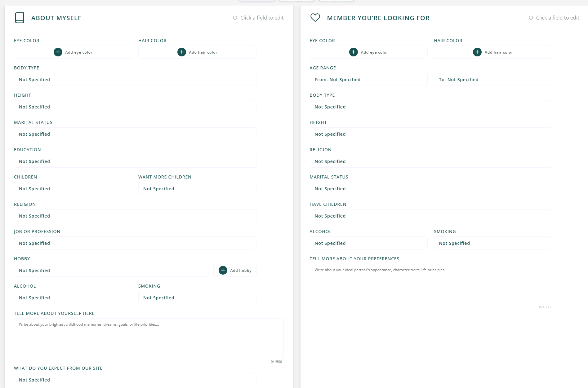Image resolution: width=588 pixels, height=388 pixels.
Task: Open Alcohol field in partner preferences
Action: (368, 243)
